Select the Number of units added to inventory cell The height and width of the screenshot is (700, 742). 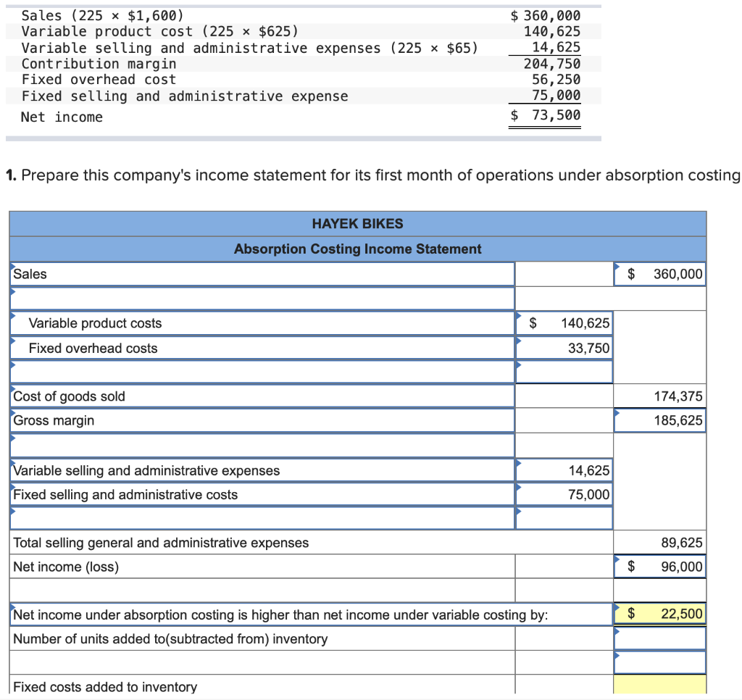(x=659, y=638)
